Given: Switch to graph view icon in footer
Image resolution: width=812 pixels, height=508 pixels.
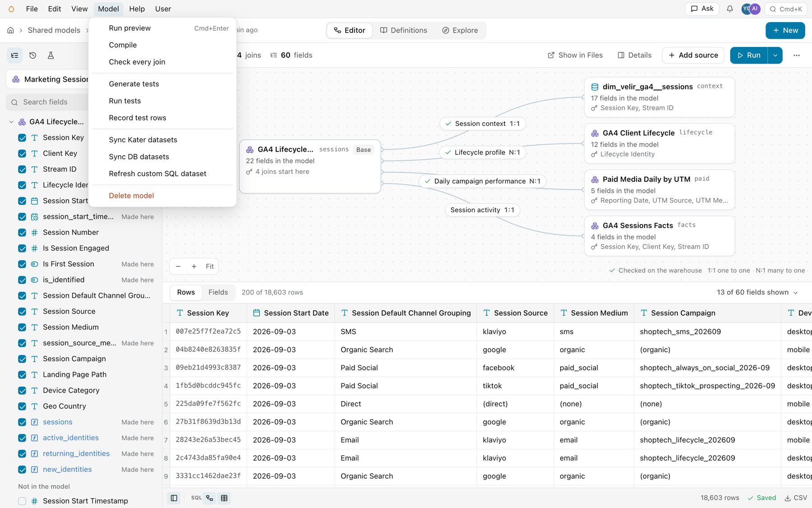Looking at the screenshot, I should tap(210, 498).
